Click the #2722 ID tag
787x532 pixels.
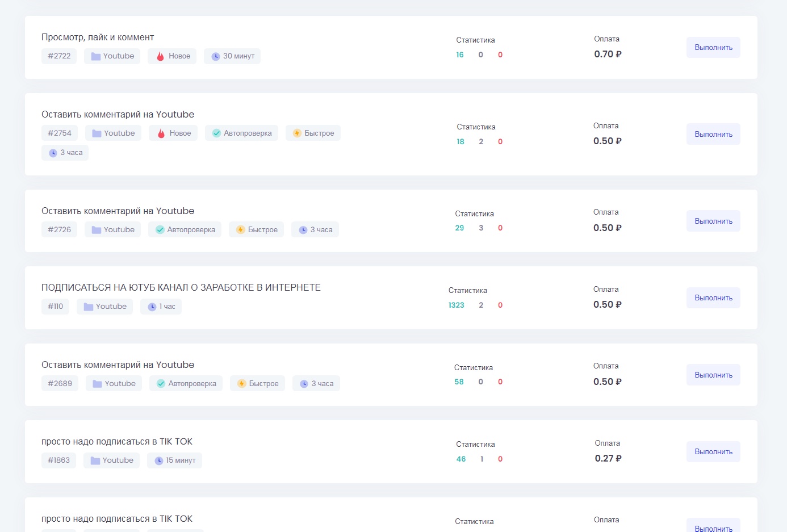click(x=59, y=56)
